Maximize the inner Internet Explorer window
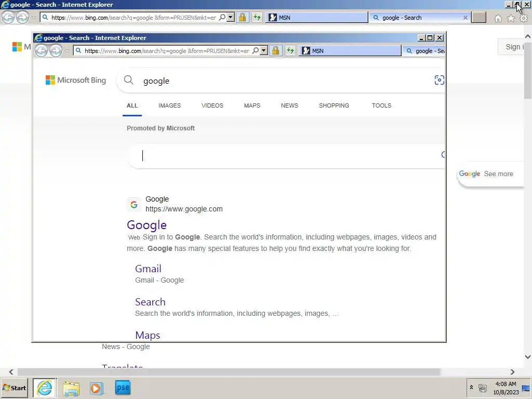 pos(430,38)
